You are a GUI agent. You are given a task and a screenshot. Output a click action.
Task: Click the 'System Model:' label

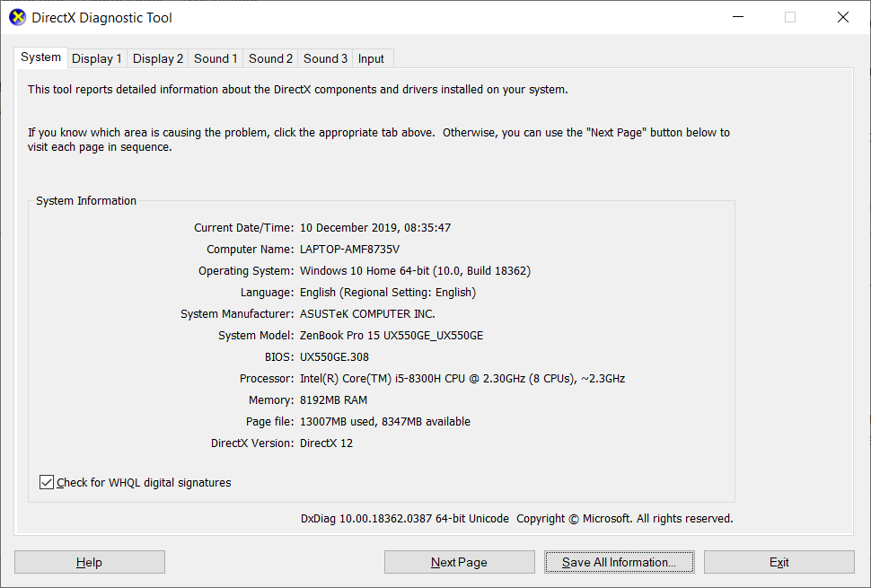pos(256,336)
